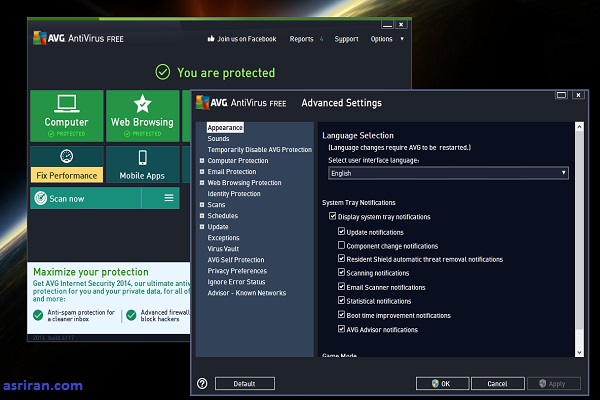Viewport: 600px width, 400px height.
Task: Click the Scan now hamburger options icon
Action: pyautogui.click(x=169, y=198)
